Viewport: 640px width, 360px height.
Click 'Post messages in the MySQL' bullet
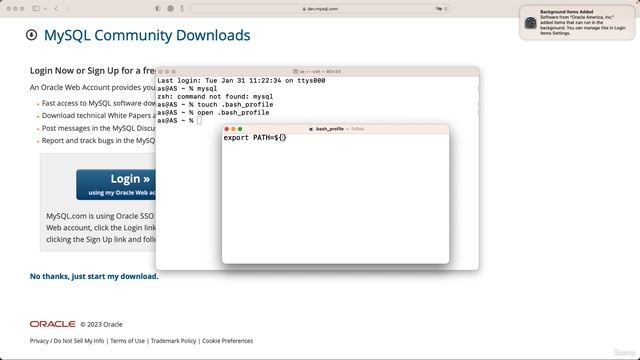pos(99,128)
